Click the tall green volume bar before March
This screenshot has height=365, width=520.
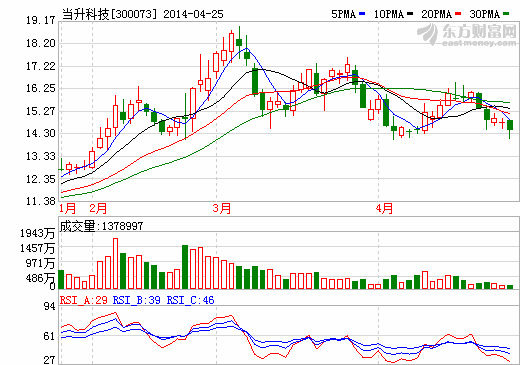(185, 267)
